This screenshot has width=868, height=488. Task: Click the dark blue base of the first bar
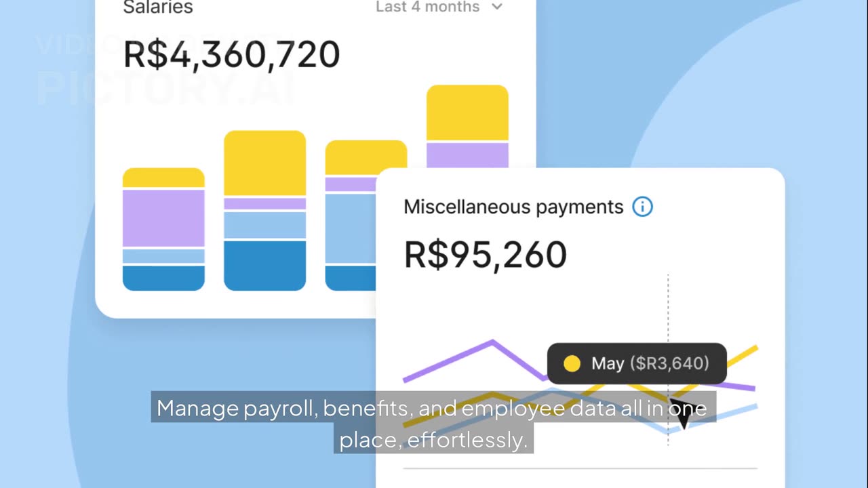click(x=163, y=278)
